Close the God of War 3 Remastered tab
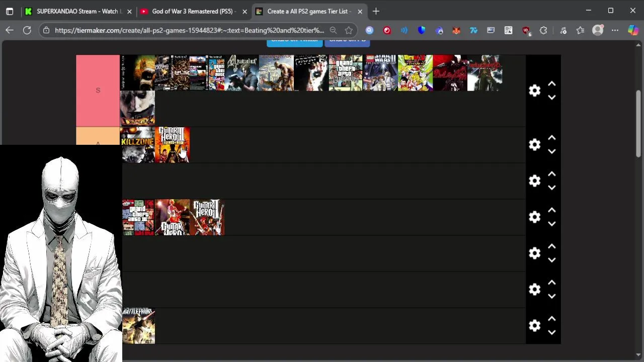Viewport: 644px width, 362px height. (245, 11)
